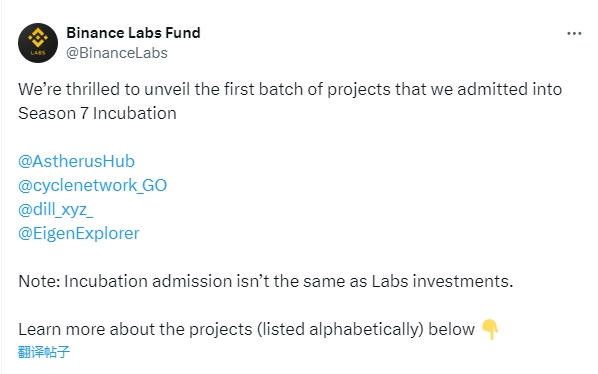Translate the post via 翻译帖子

pyautogui.click(x=44, y=352)
